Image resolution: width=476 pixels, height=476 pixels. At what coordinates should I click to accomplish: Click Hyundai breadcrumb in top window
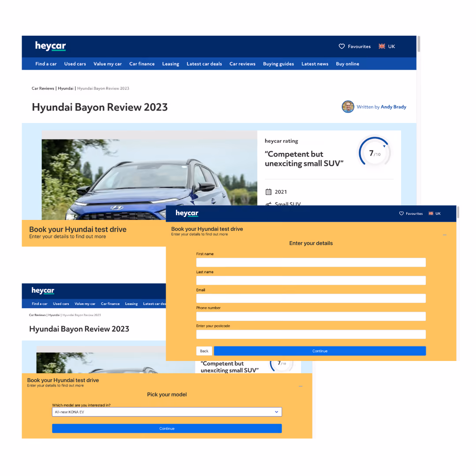[66, 88]
